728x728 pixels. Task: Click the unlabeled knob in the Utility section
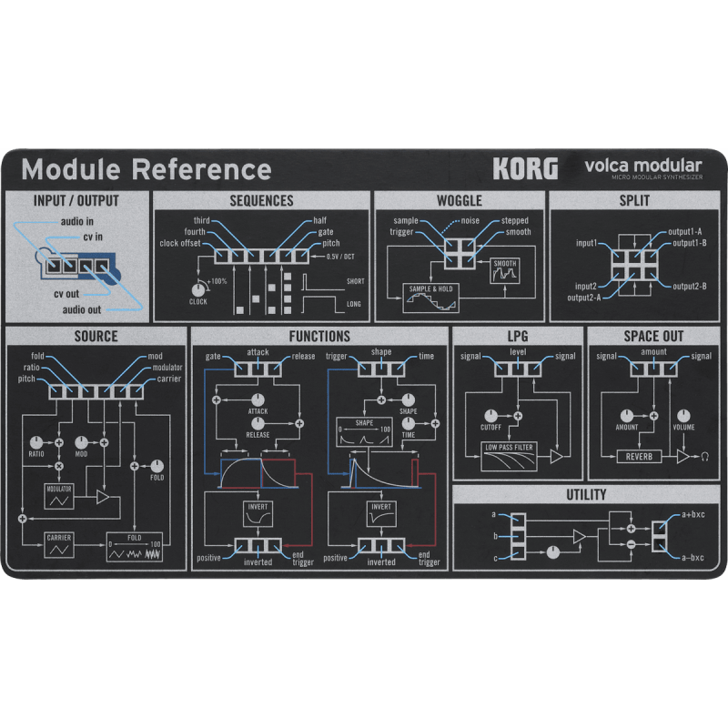(x=553, y=552)
